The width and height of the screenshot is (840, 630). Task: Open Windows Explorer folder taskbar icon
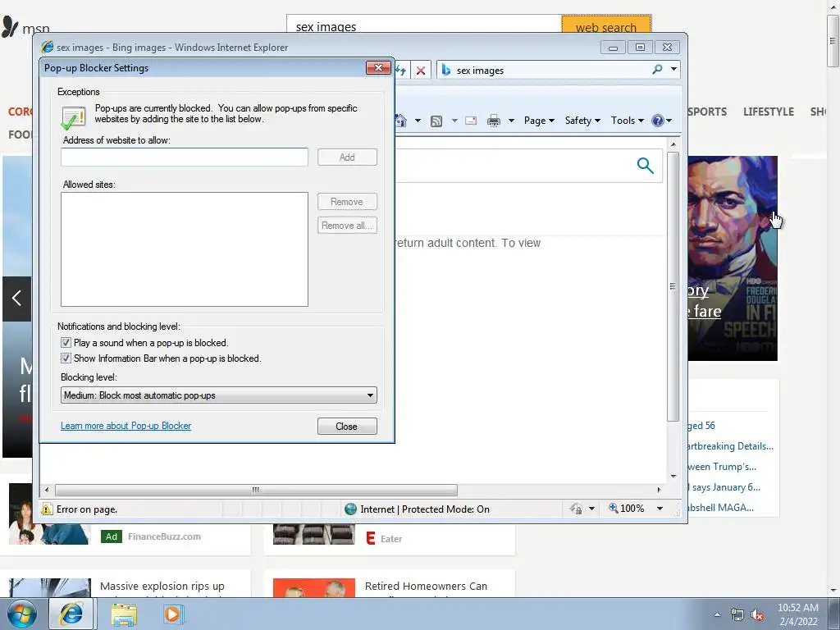coord(124,614)
